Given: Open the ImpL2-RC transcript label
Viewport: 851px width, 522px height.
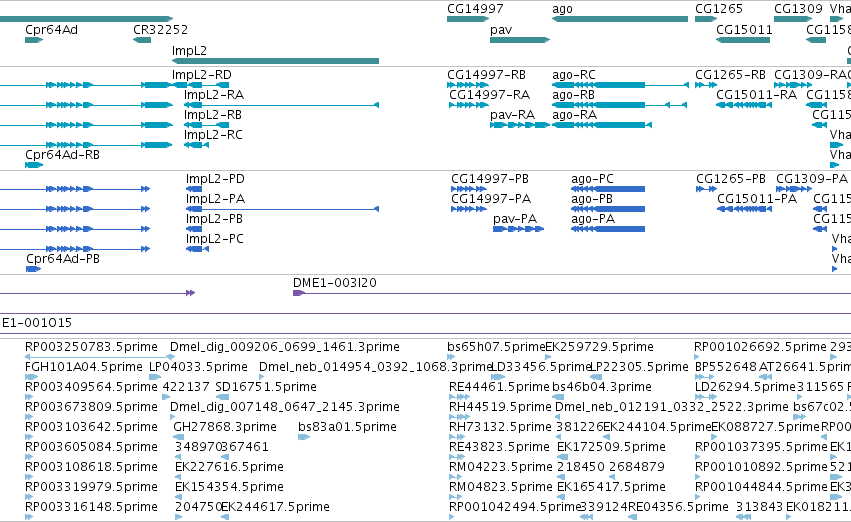Looking at the screenshot, I should (x=213, y=135).
